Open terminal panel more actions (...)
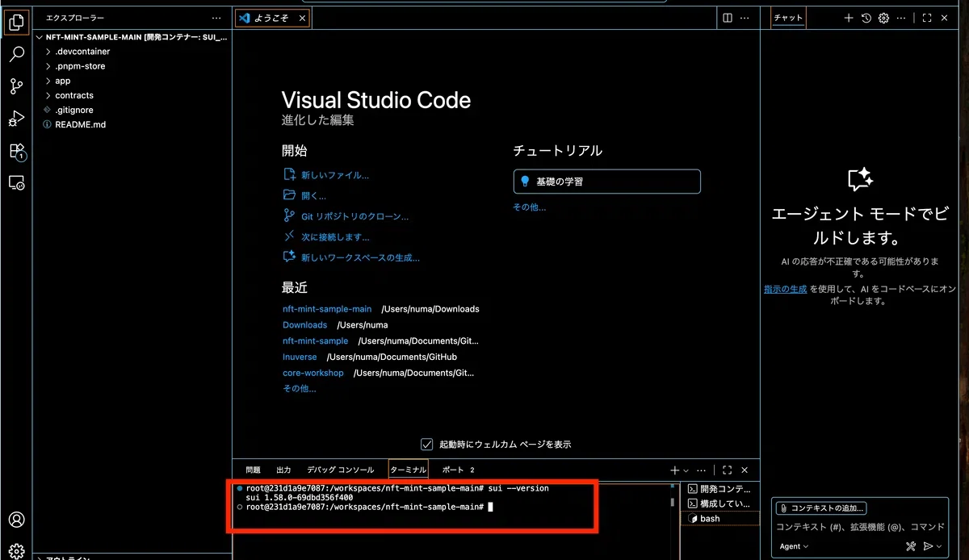Image resolution: width=969 pixels, height=560 pixels. pos(701,470)
